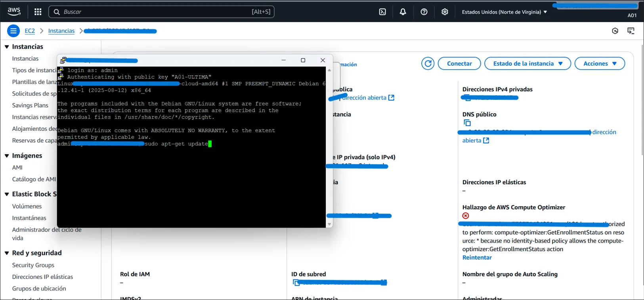
Task: Open the AWS services grid menu
Action: pos(38,12)
